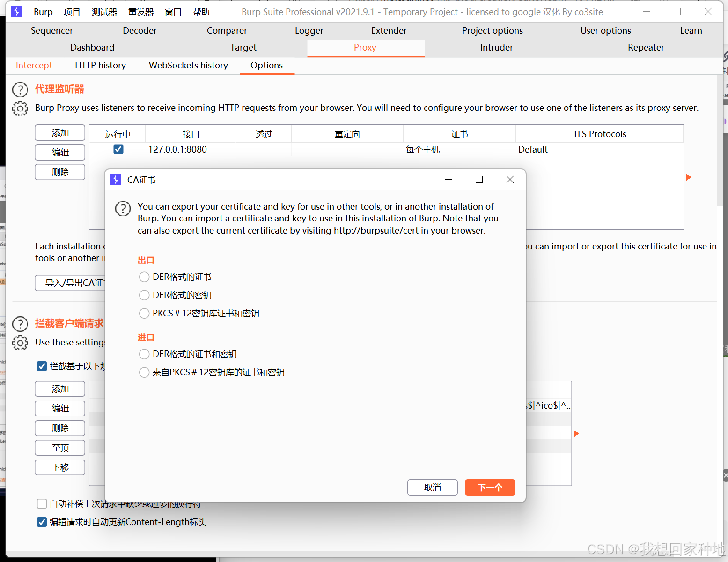Click the Burp icon in the CA证书 dialog title
This screenshot has width=728, height=562.
pyautogui.click(x=116, y=180)
